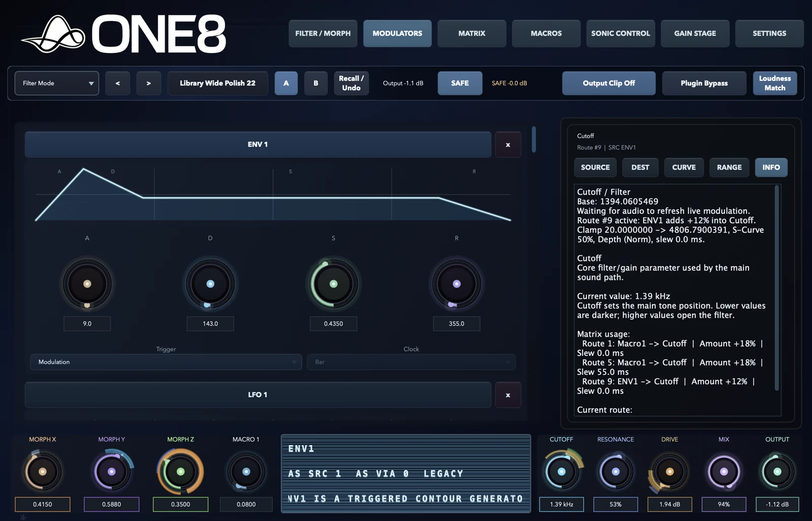Select preset slot A

click(286, 83)
